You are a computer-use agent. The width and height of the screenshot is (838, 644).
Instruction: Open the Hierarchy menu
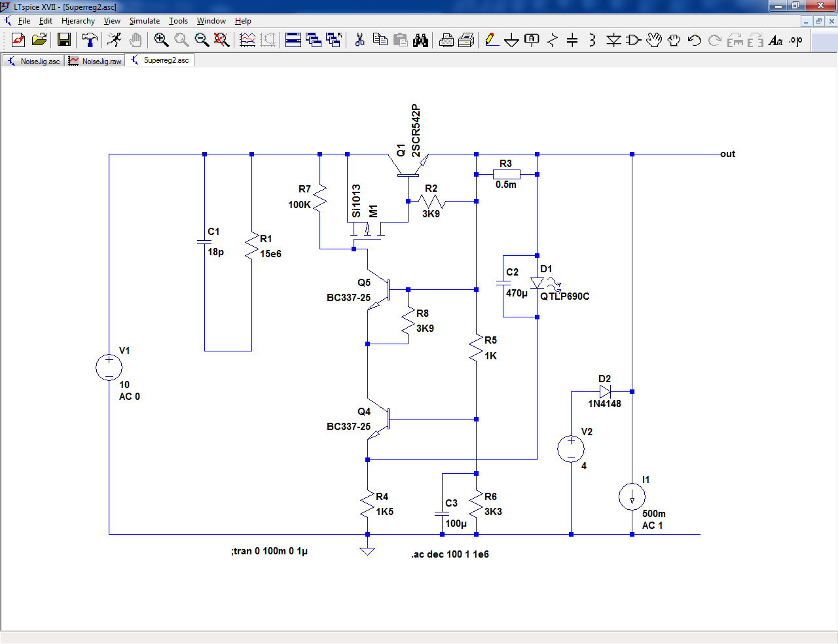[x=78, y=21]
